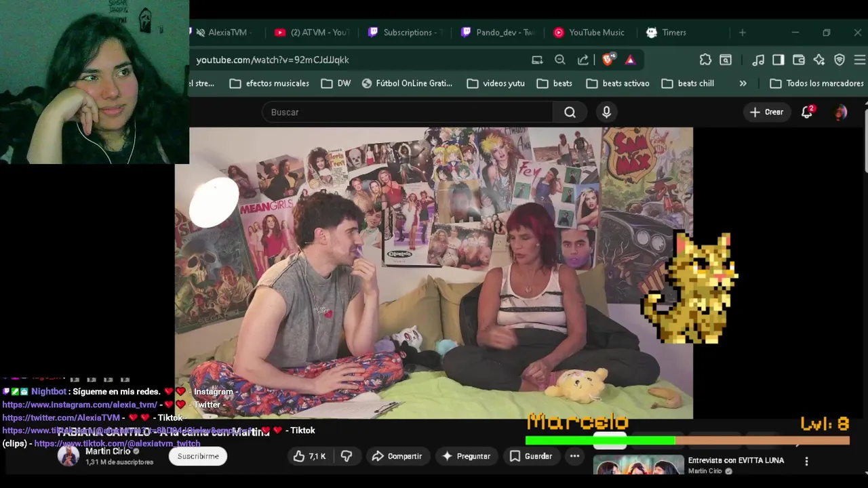The image size is (868, 488).
Task: Open the extensions puzzle icon
Action: (705, 60)
